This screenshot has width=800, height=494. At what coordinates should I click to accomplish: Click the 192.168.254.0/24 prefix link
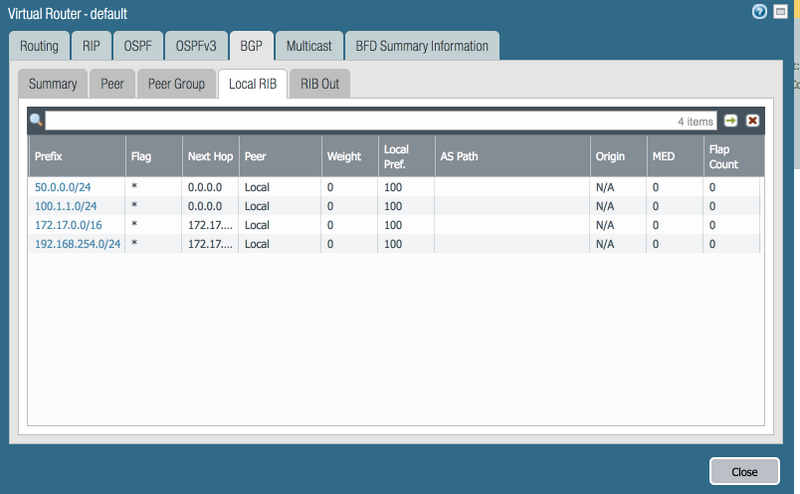[x=77, y=244]
